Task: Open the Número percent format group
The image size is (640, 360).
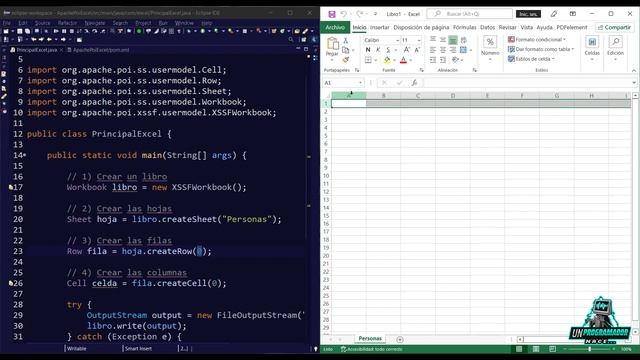Action: click(x=490, y=48)
